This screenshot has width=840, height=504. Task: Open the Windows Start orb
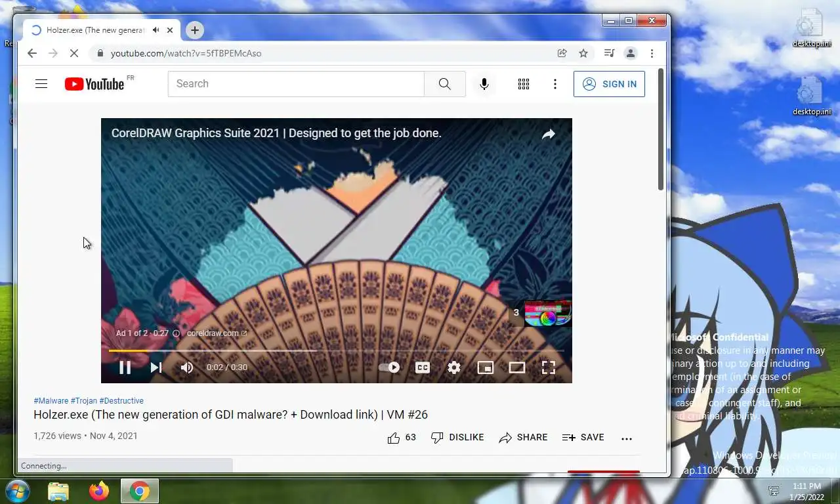point(17,491)
